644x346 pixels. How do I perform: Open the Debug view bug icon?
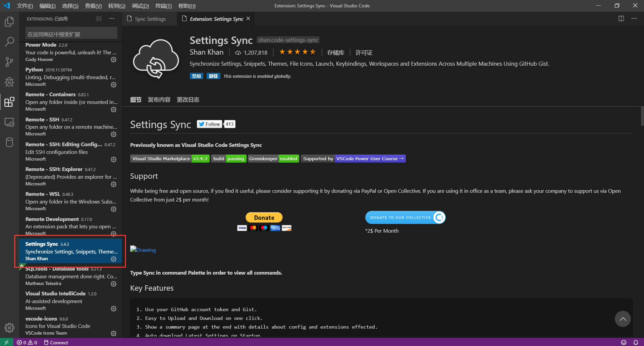[x=9, y=82]
